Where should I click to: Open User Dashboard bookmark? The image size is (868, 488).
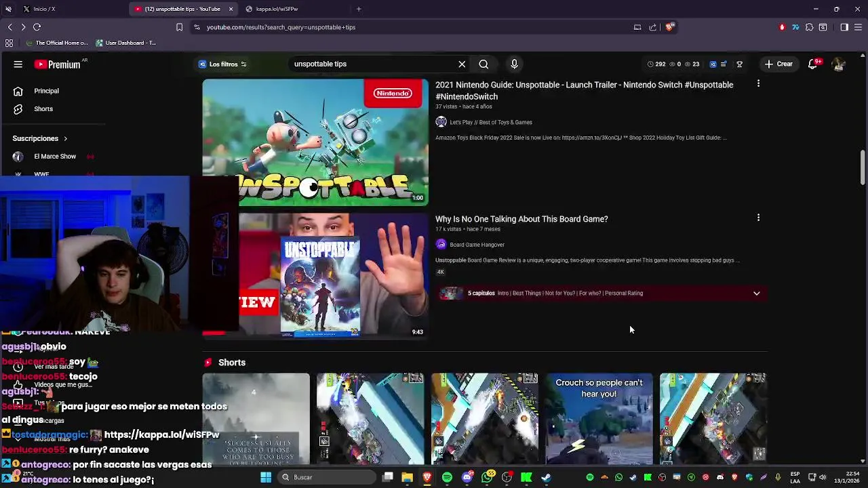[x=126, y=43]
